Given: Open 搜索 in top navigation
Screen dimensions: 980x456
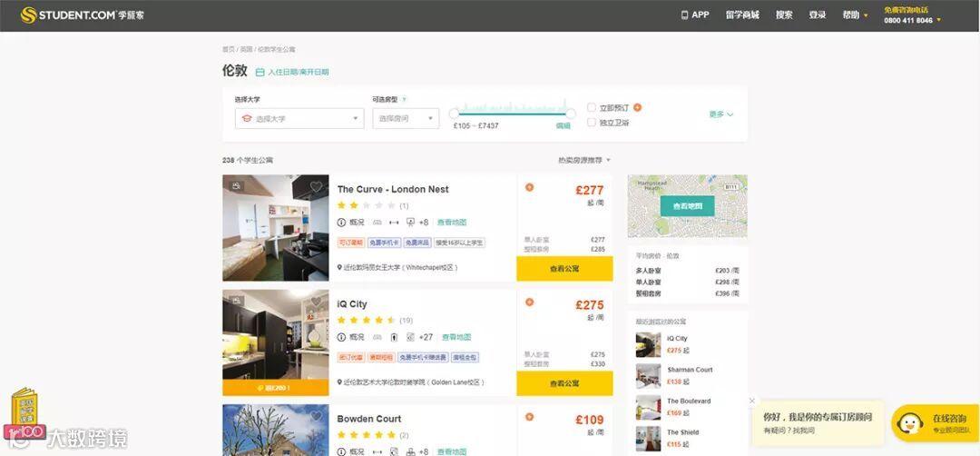Looking at the screenshot, I should click(x=784, y=15).
